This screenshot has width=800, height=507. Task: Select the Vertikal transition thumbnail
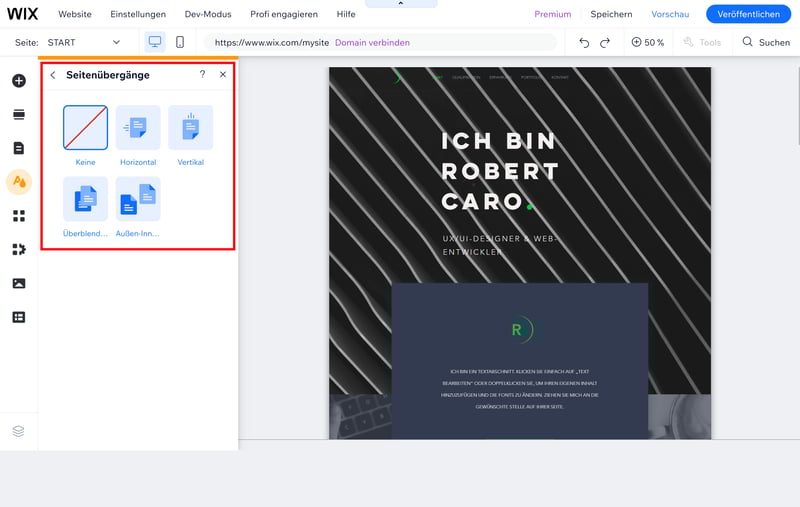[190, 128]
